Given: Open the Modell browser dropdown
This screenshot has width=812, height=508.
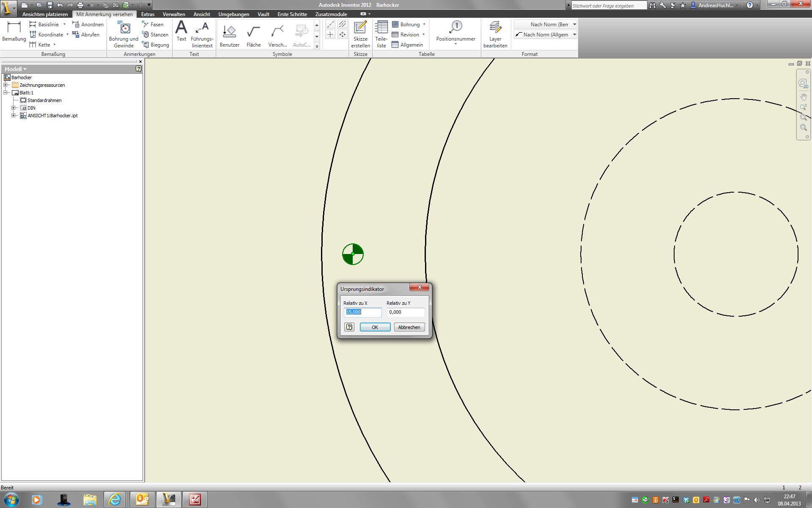Looking at the screenshot, I should [x=16, y=69].
